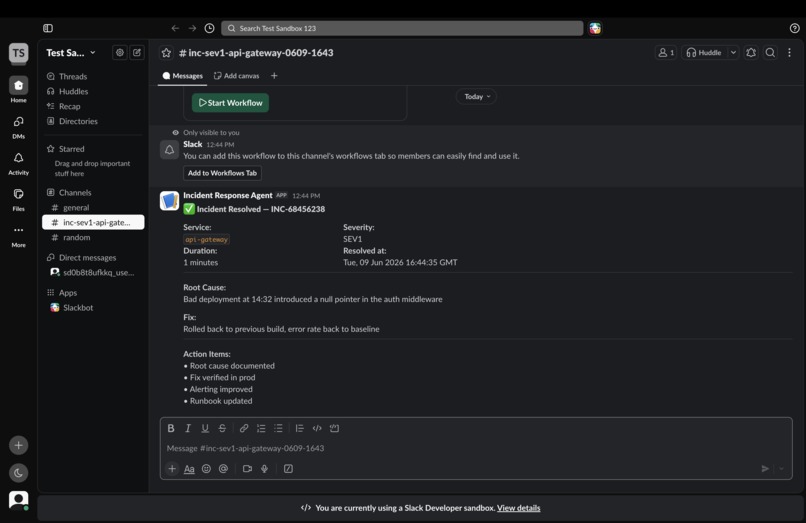Open More options in the left rail
Screen dimensions: 806x523
(x=19, y=236)
